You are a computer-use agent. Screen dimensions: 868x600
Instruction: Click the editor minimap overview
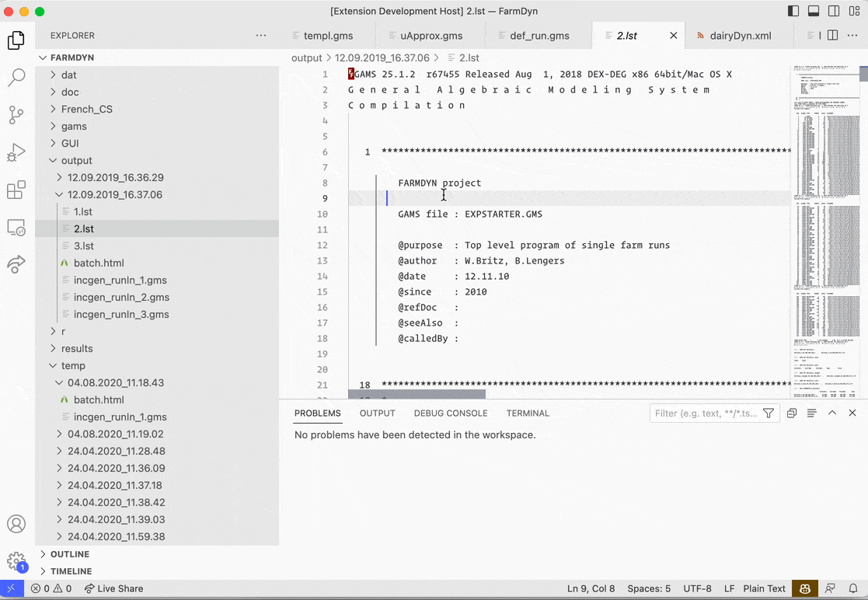pyautogui.click(x=825, y=232)
